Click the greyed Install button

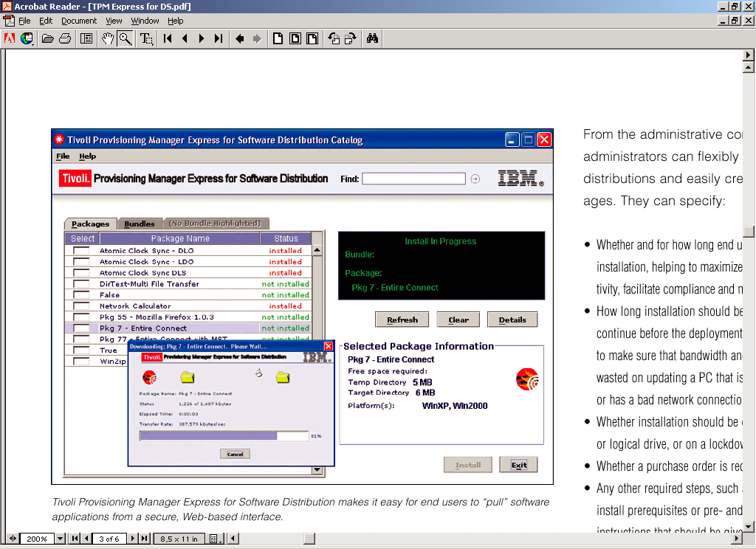coord(468,465)
